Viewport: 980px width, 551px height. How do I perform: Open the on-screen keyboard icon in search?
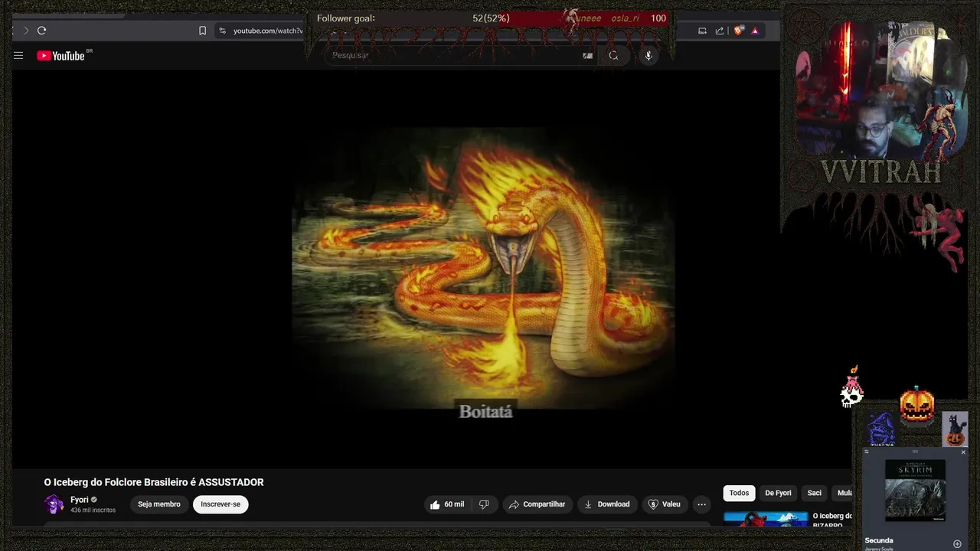587,55
